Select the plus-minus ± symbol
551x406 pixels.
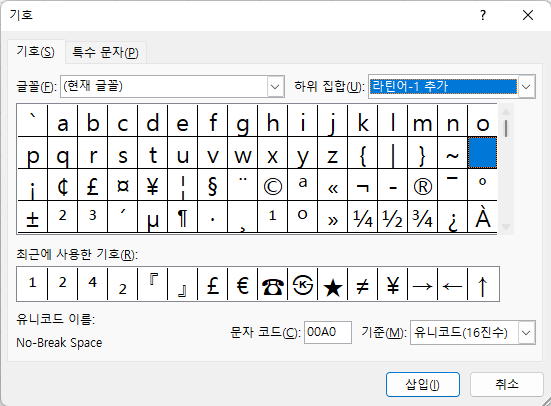click(x=32, y=217)
